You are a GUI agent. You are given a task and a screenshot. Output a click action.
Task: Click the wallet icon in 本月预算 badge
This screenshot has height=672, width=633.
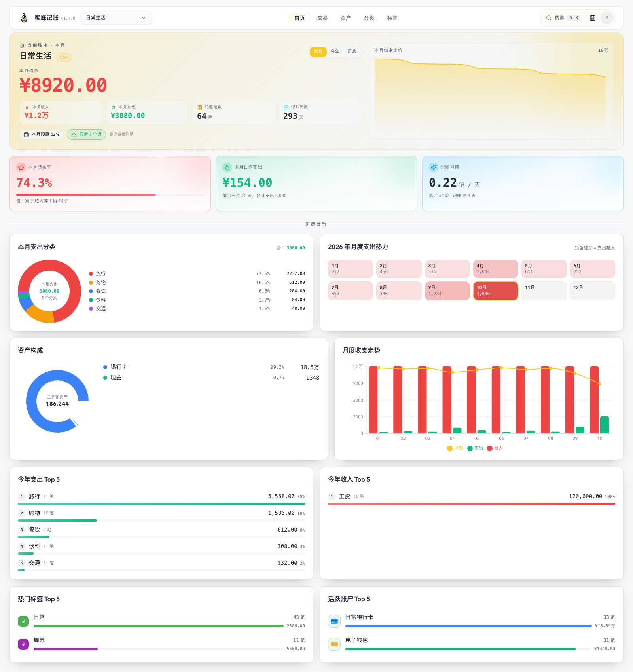pyautogui.click(x=27, y=135)
